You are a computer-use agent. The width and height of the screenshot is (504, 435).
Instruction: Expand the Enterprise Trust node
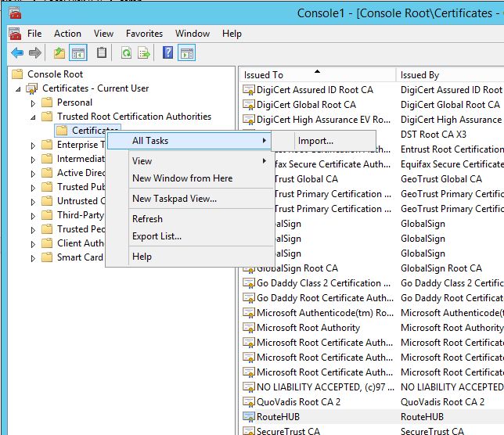pyautogui.click(x=33, y=146)
